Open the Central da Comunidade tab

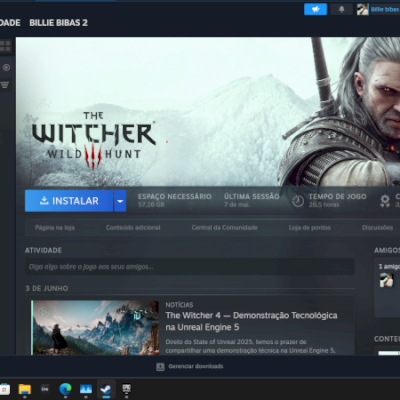[x=224, y=228]
